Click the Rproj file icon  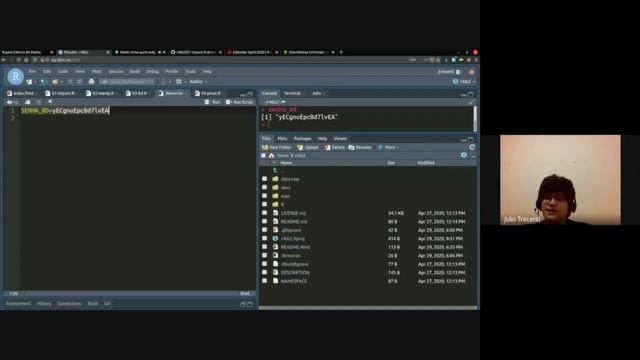276,238
